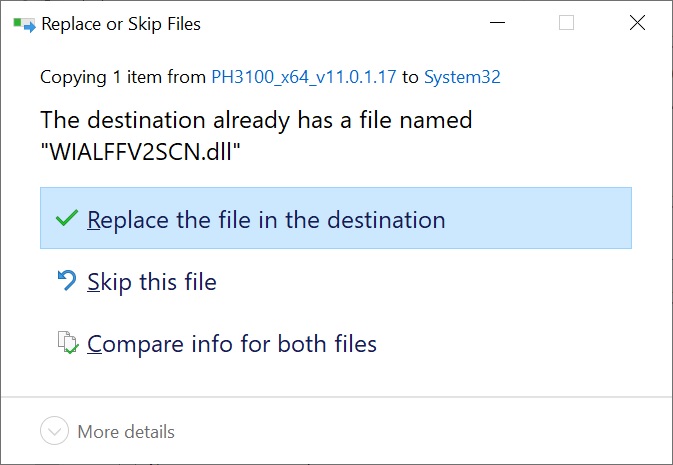Image resolution: width=673 pixels, height=465 pixels.
Task: Pick Compare info for both files
Action: pos(232,344)
